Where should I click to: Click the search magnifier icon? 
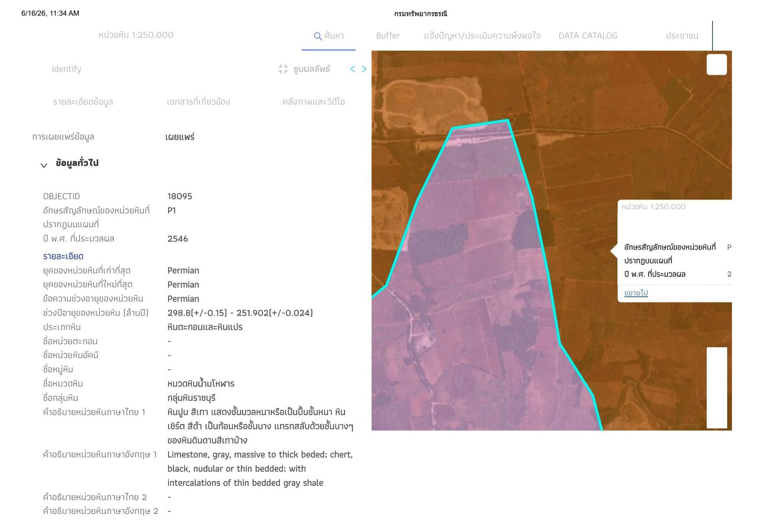(x=318, y=36)
